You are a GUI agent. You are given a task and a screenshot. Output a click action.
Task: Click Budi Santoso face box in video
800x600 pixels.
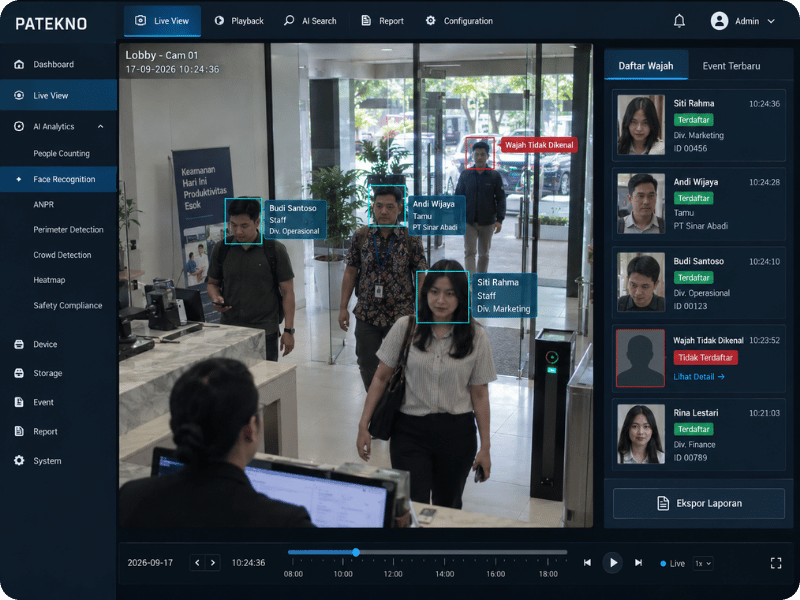[x=243, y=221]
